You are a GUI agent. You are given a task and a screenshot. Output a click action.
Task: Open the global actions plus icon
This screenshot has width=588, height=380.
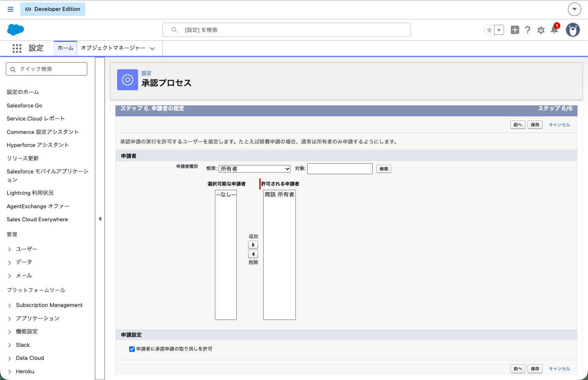click(515, 30)
